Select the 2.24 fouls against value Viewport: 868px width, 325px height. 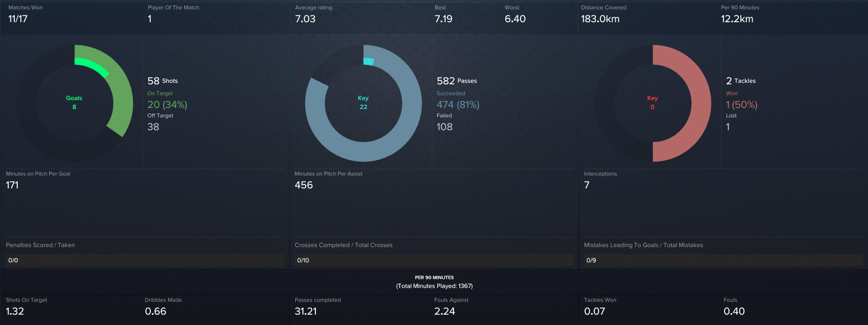point(445,311)
